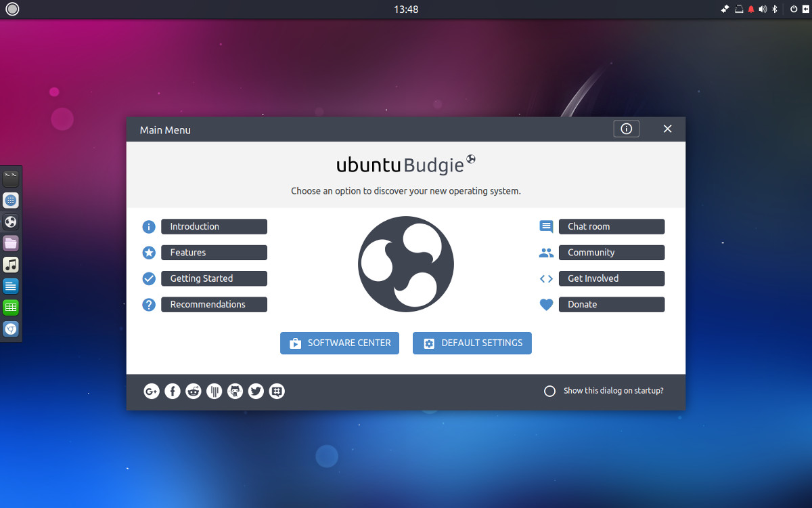Screen dimensions: 812x508
Task: Open the red notification bell
Action: point(751,9)
